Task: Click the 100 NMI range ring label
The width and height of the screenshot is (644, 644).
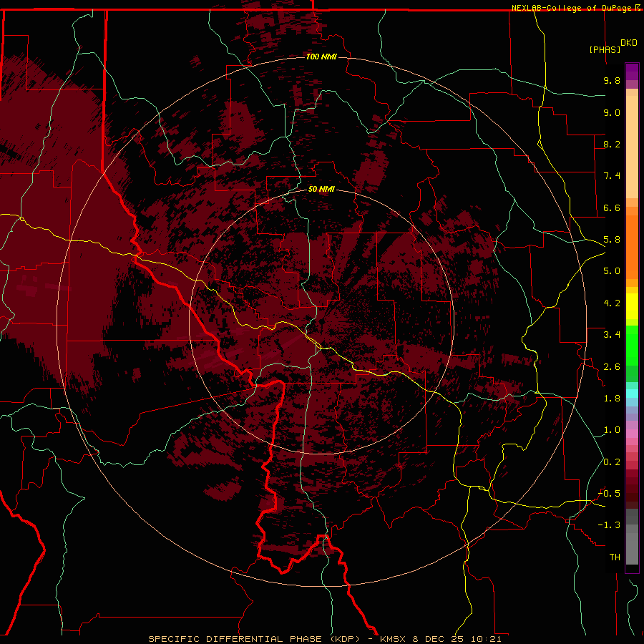Action: (x=321, y=57)
